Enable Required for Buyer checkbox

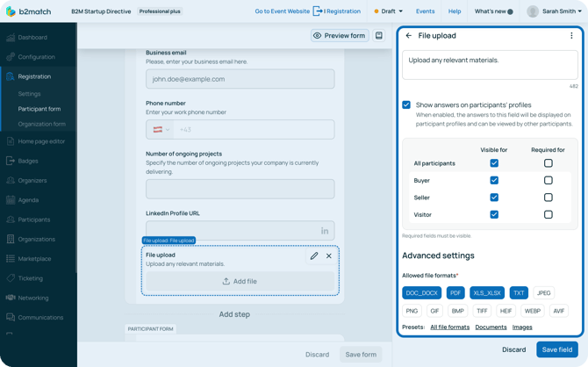pyautogui.click(x=548, y=180)
